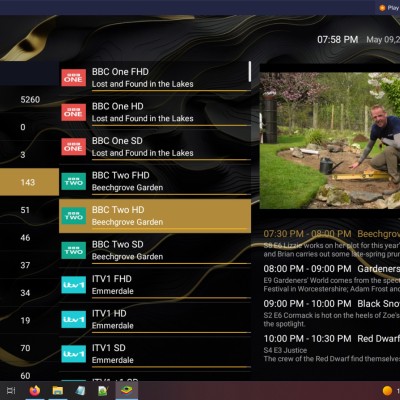This screenshot has width=400, height=400.
Task: Click the channel list scrollbar thumb
Action: point(250,71)
